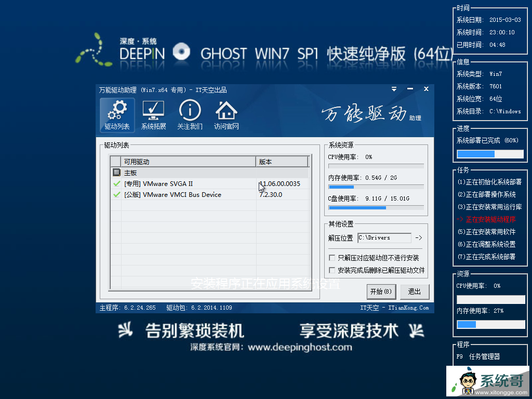Toggle checkmark for VMware VMCI Bus Device
This screenshot has width=532, height=399.
(x=116, y=194)
